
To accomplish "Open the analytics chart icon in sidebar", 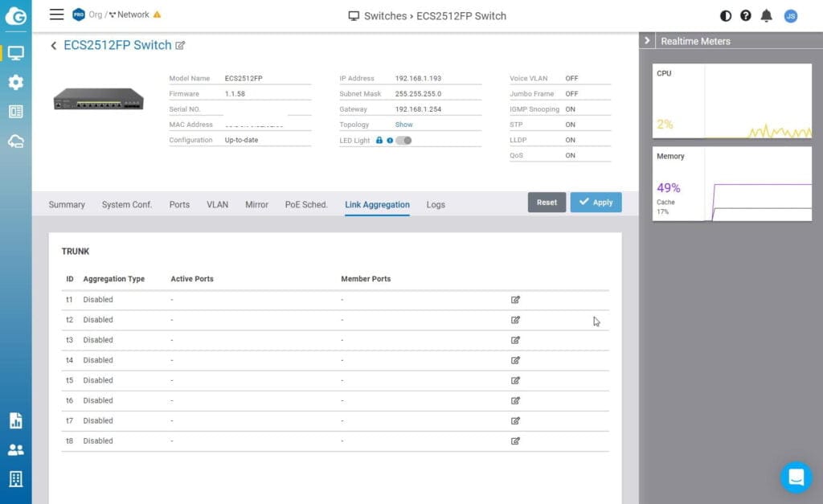I will [15, 420].
